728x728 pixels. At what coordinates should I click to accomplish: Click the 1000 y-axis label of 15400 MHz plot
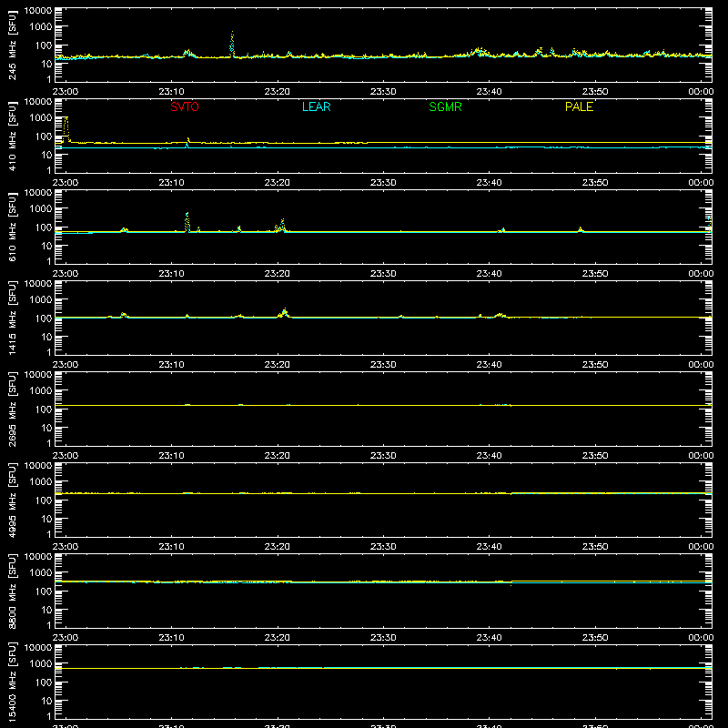click(41, 664)
